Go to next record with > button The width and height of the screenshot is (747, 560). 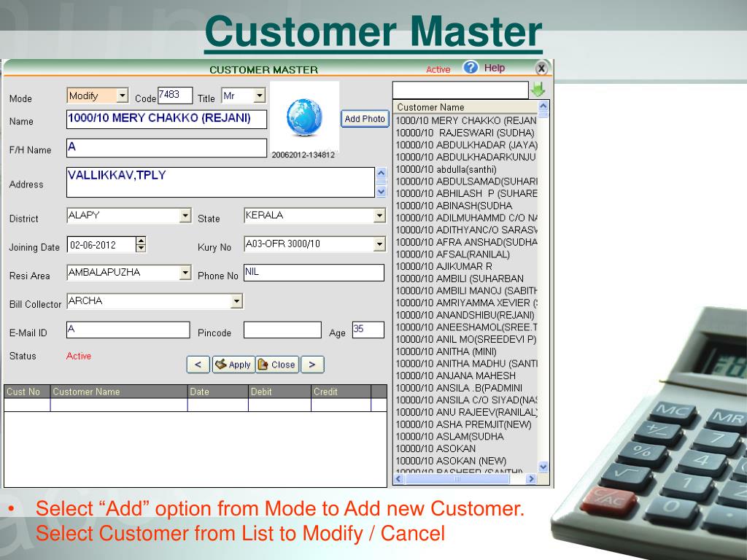[312, 365]
